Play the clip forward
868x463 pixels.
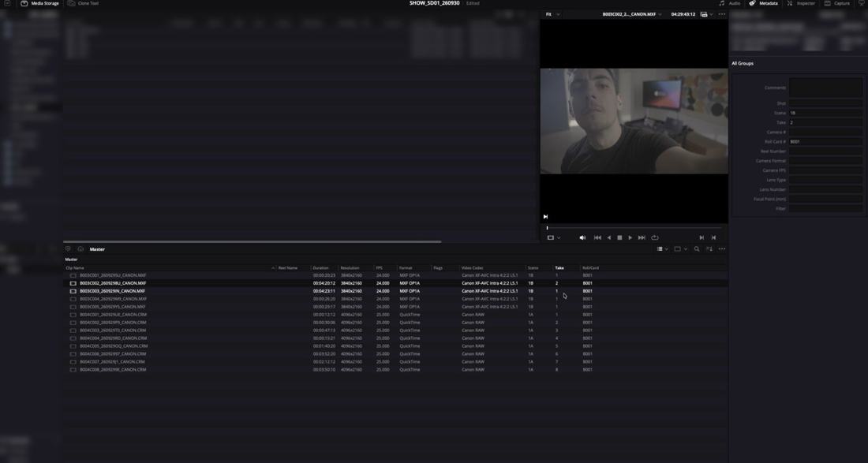coord(630,238)
